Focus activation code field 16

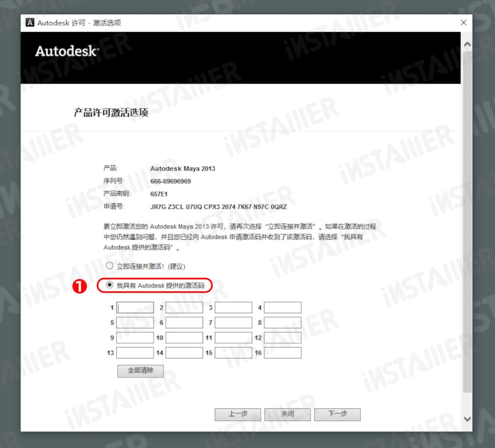(283, 353)
